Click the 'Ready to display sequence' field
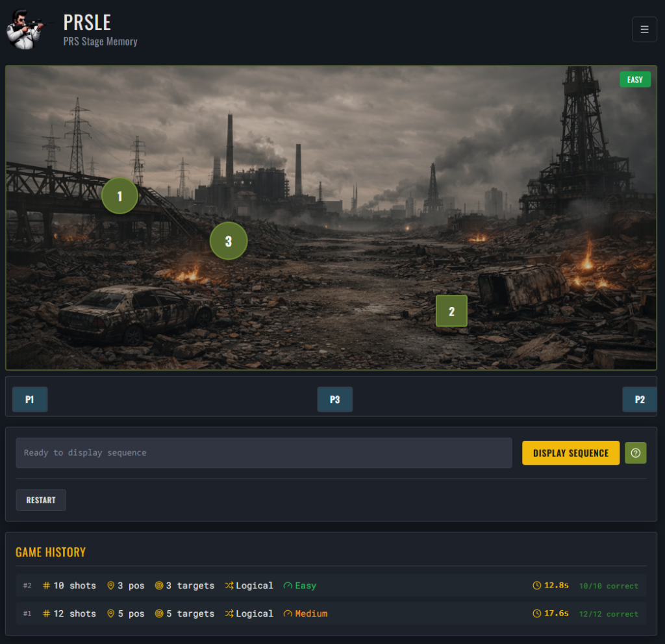 point(264,453)
